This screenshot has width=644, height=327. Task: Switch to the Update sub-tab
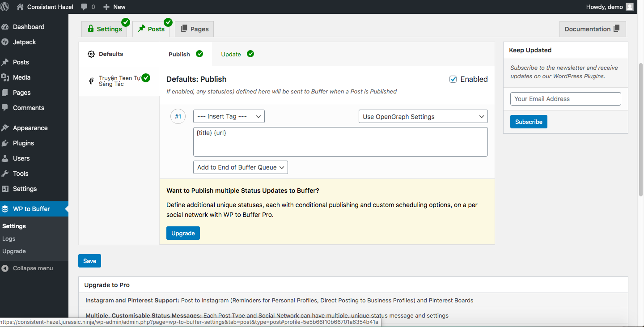[231, 54]
